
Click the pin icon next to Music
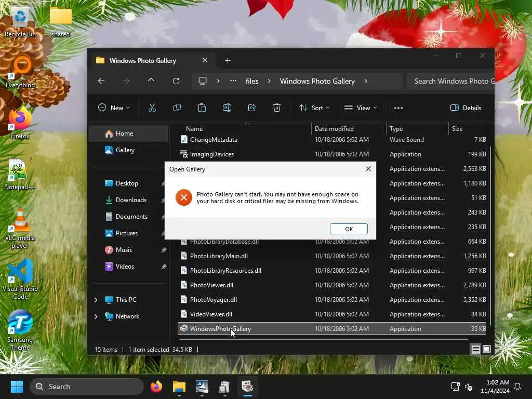click(164, 250)
